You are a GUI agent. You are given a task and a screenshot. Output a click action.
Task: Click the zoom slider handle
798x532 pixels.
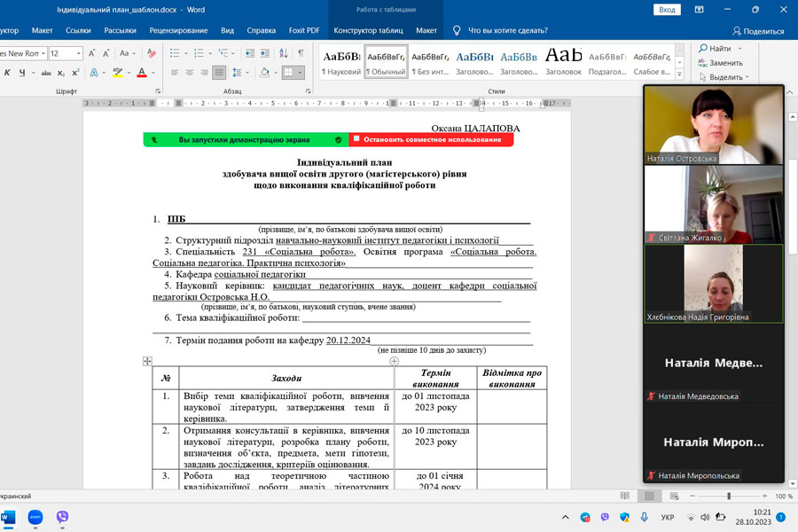tap(728, 496)
